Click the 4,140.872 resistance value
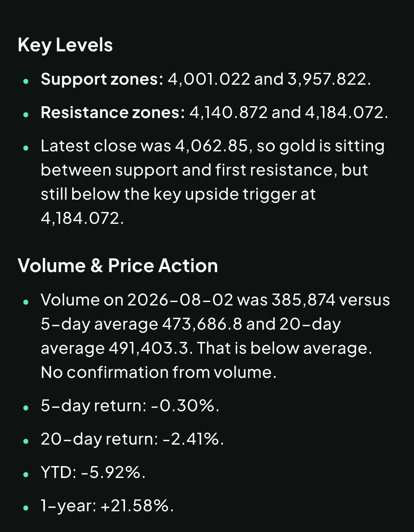414x532 pixels. point(228,113)
